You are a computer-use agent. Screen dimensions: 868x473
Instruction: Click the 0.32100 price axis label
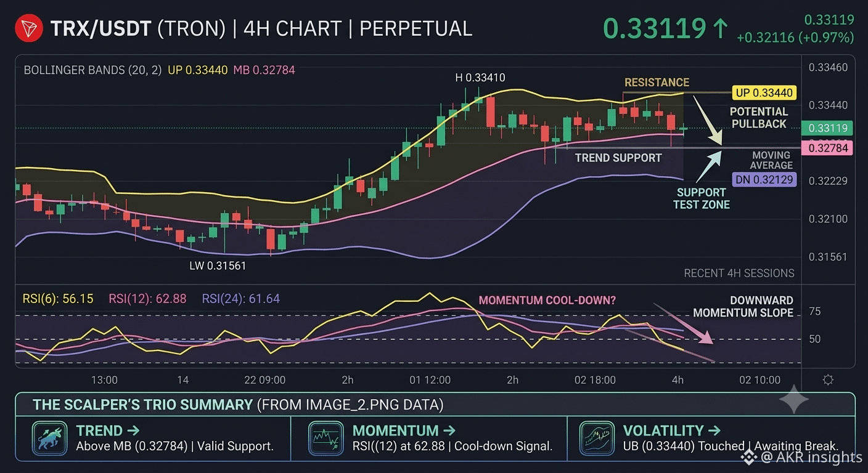tap(827, 219)
